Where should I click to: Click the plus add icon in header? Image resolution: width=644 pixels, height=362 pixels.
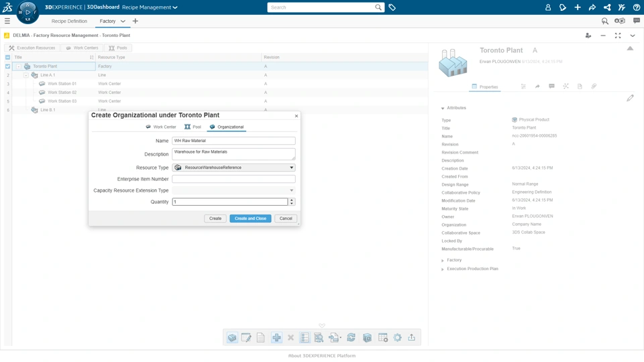click(578, 7)
